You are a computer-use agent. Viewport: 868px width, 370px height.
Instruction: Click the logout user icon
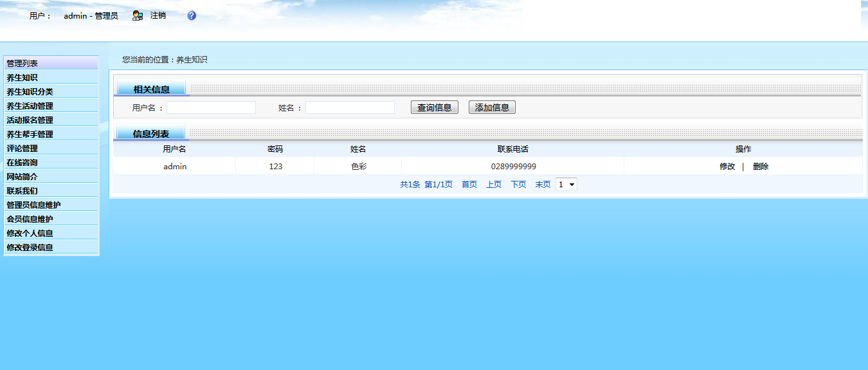coord(138,15)
